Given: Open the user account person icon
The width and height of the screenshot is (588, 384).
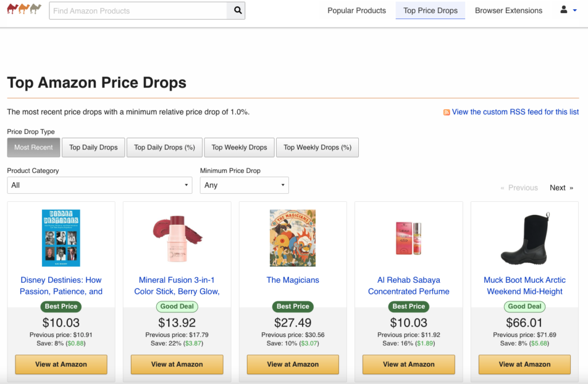Looking at the screenshot, I should 563,9.
